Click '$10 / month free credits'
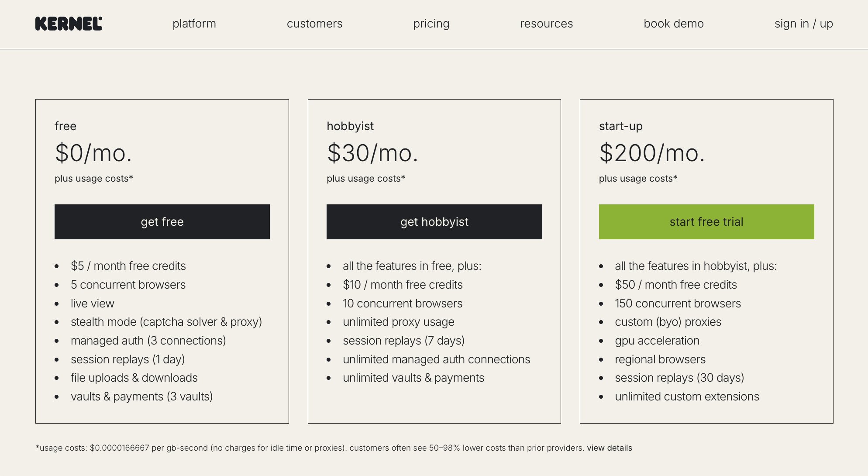868x476 pixels. tap(403, 285)
